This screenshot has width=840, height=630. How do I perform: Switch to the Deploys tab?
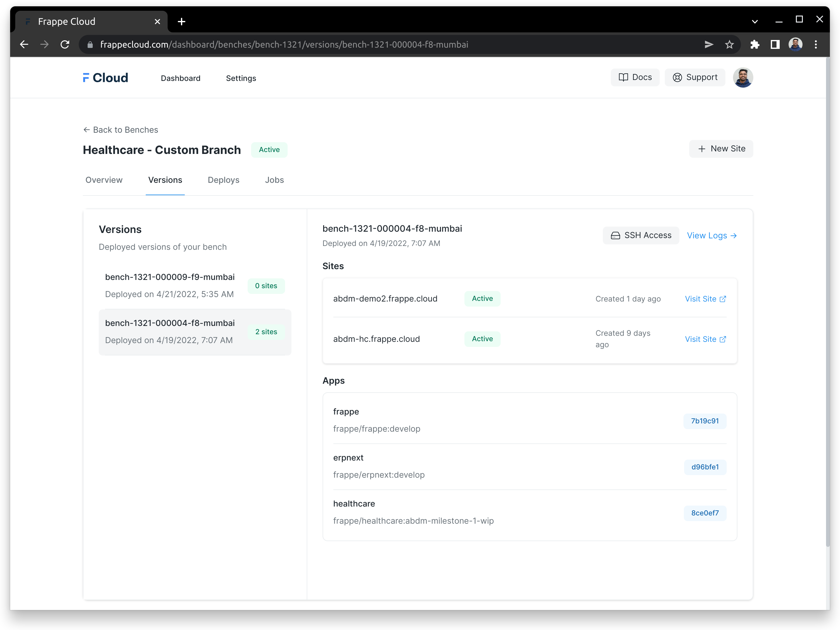pos(223,180)
